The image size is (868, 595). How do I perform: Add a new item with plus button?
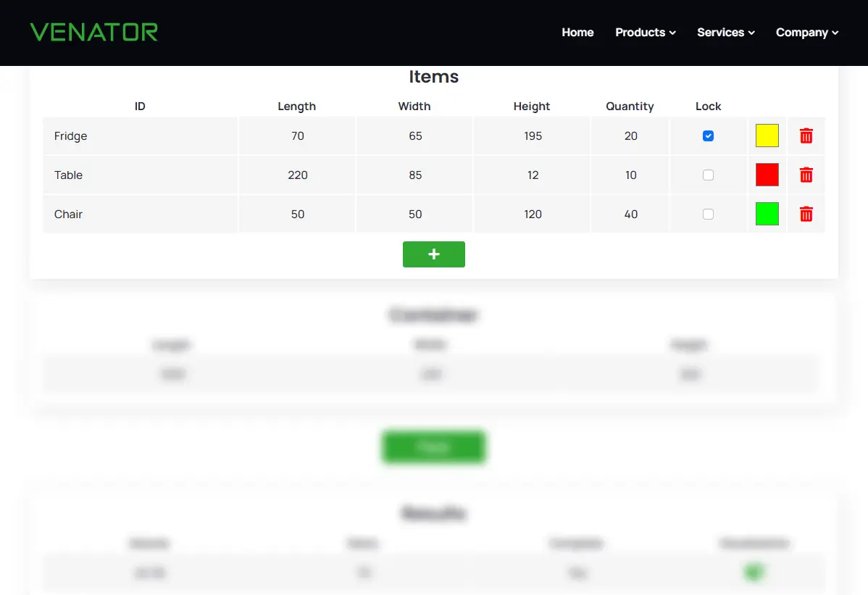pyautogui.click(x=433, y=254)
